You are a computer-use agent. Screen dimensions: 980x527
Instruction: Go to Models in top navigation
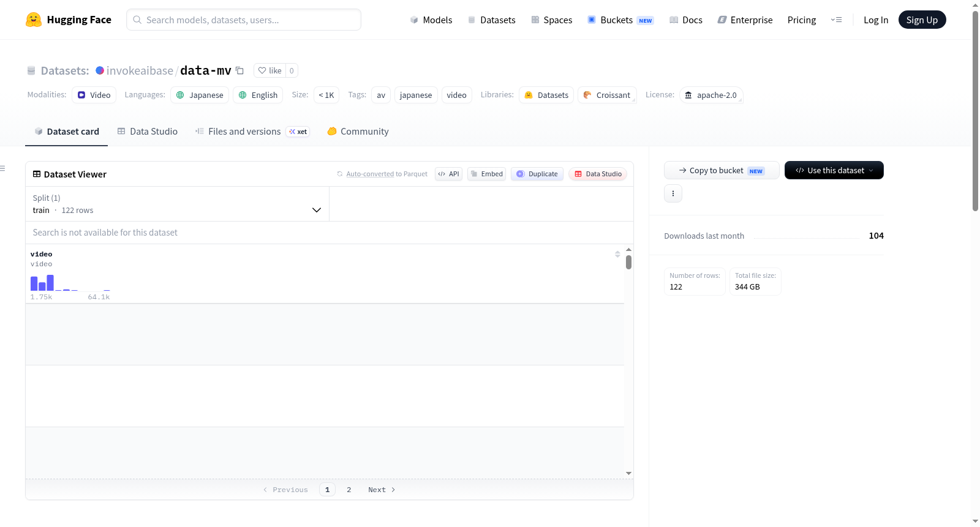(x=431, y=20)
